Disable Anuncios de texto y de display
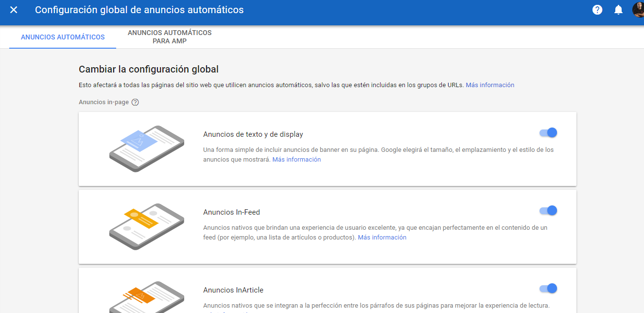The width and height of the screenshot is (644, 313). coord(548,133)
